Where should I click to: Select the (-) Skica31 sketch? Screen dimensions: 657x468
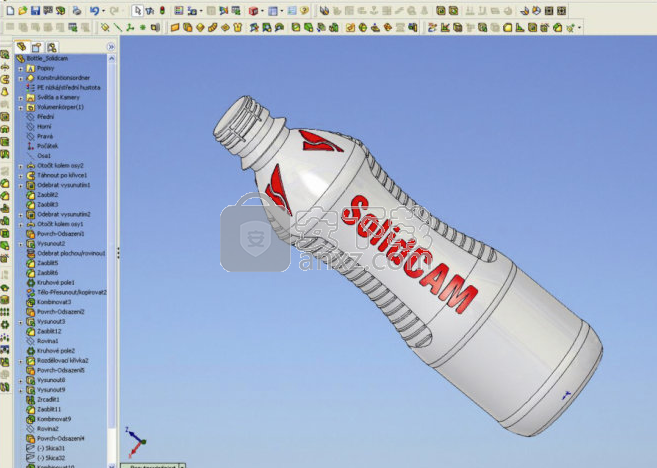coord(51,448)
